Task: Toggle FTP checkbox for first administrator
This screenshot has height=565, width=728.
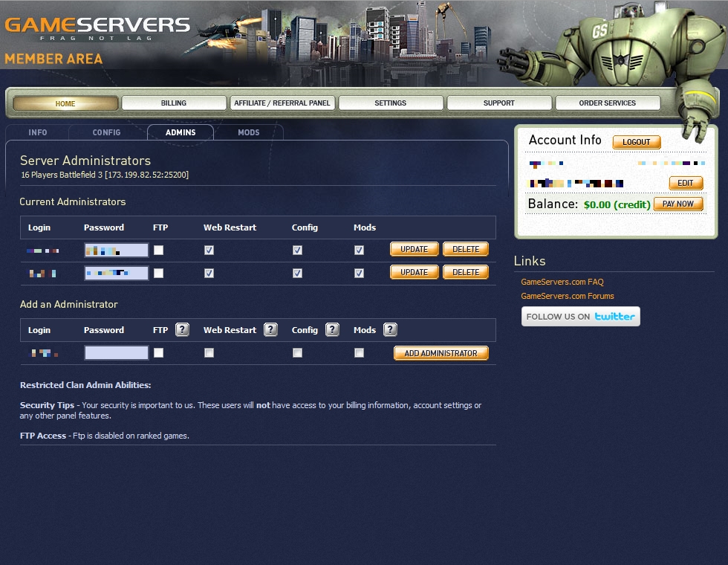Action: tap(159, 251)
